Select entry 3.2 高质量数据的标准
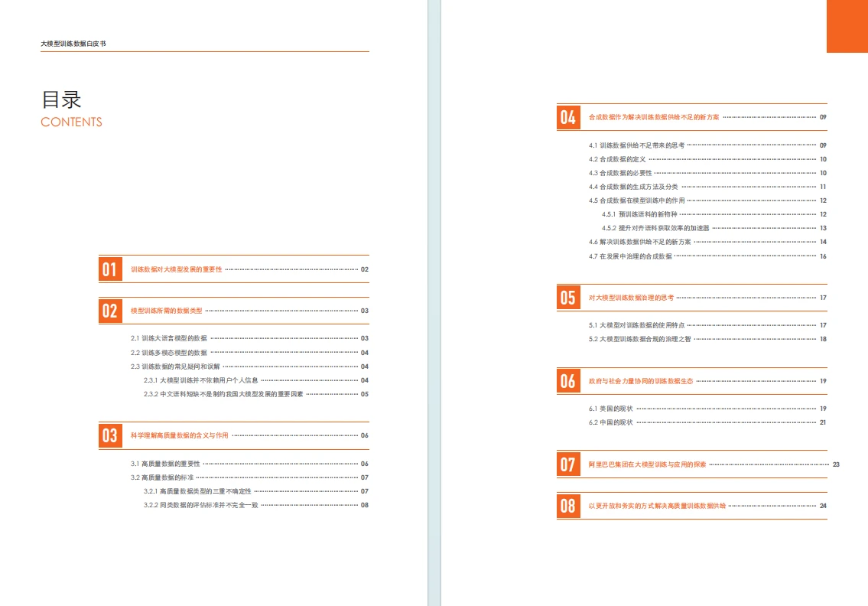 tap(161, 477)
